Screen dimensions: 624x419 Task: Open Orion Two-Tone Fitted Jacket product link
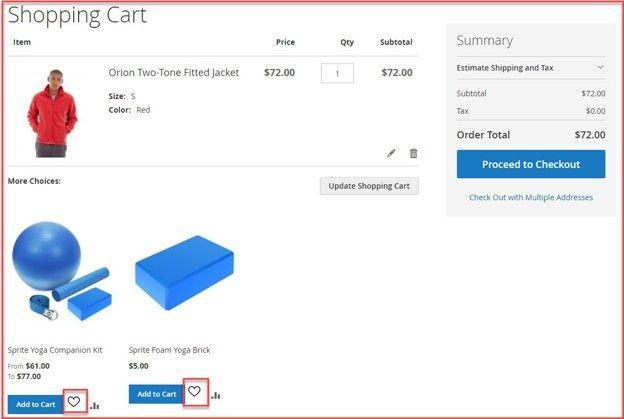(174, 72)
